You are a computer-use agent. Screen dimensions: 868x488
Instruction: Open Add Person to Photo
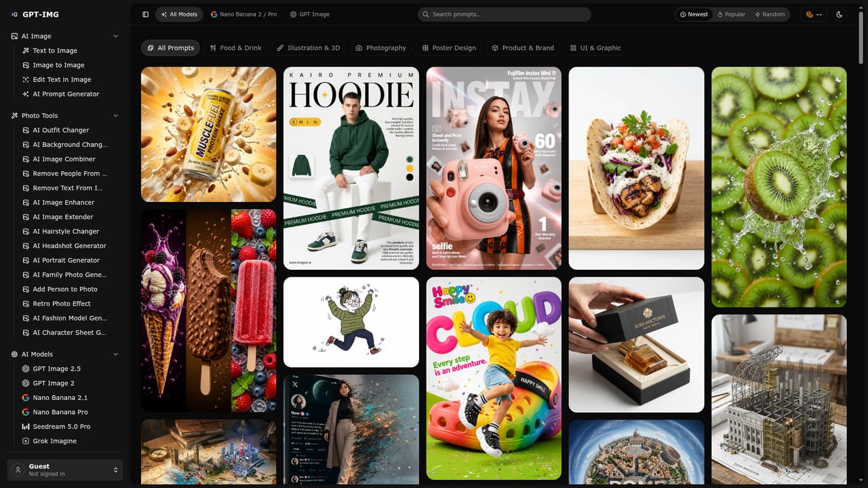coord(66,289)
